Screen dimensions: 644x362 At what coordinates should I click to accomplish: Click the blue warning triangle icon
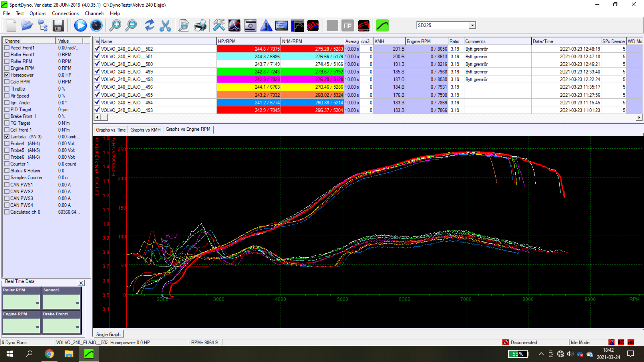pyautogui.click(x=266, y=25)
